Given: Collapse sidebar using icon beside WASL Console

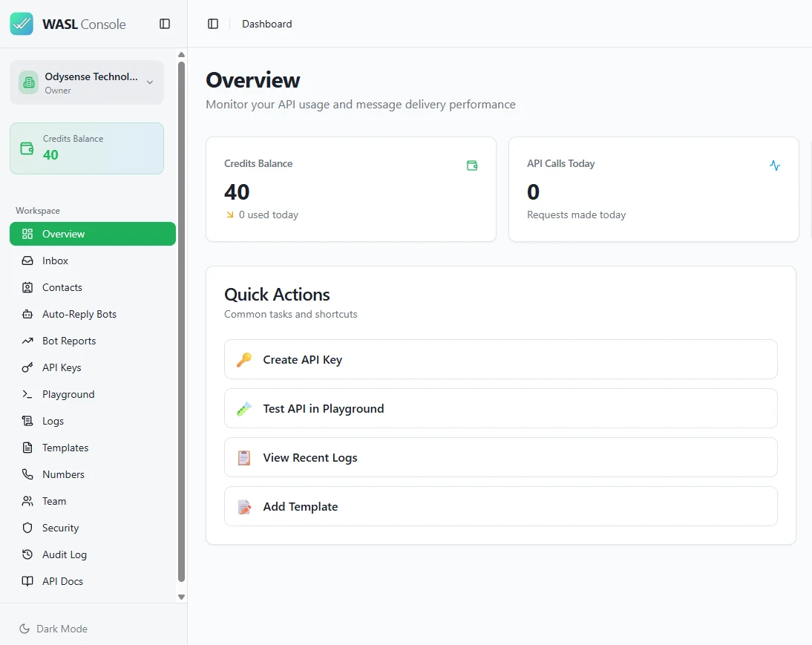Looking at the screenshot, I should point(165,24).
